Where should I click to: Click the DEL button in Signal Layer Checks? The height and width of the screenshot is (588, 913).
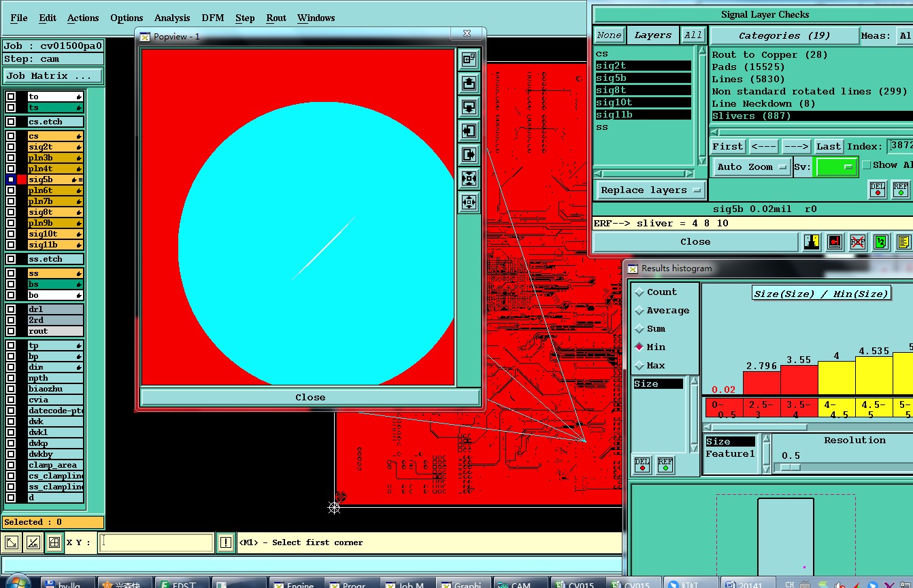click(878, 190)
